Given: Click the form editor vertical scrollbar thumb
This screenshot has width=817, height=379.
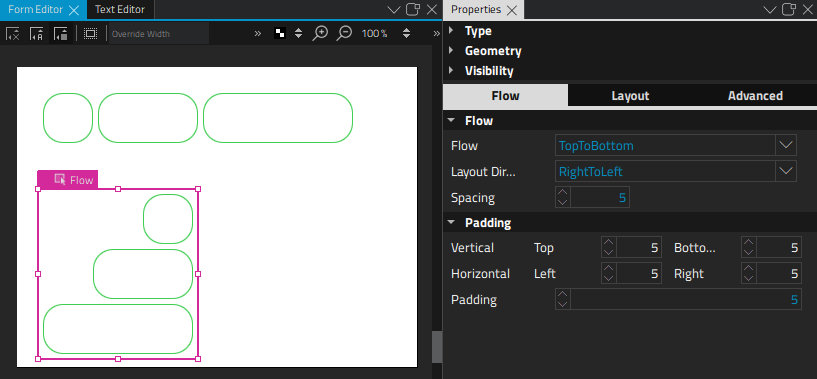Looking at the screenshot, I should (437, 347).
